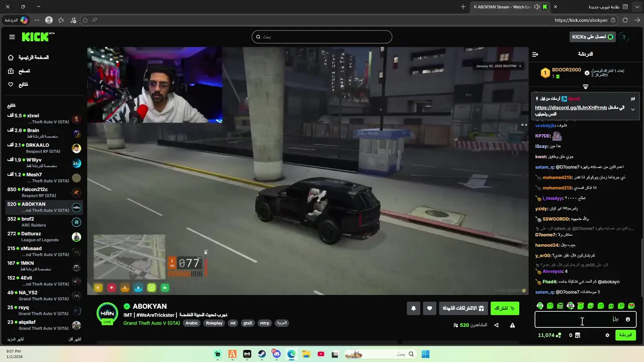644x362 pixels.
Task: Collapse the chat panel icon
Action: click(535, 54)
